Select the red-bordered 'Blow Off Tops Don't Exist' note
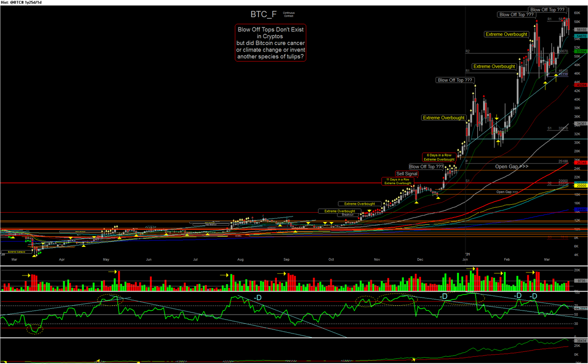Screen dimensions: 588x364 pos(270,43)
